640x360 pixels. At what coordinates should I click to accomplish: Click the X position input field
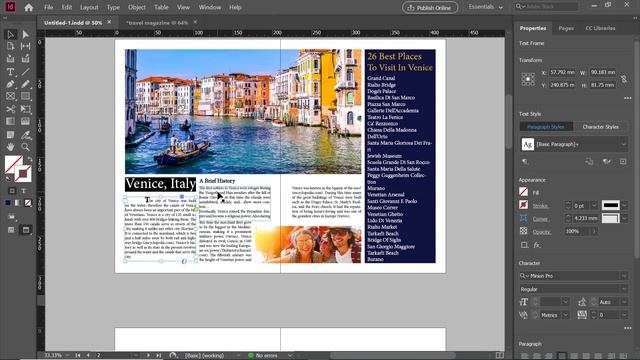tap(562, 72)
